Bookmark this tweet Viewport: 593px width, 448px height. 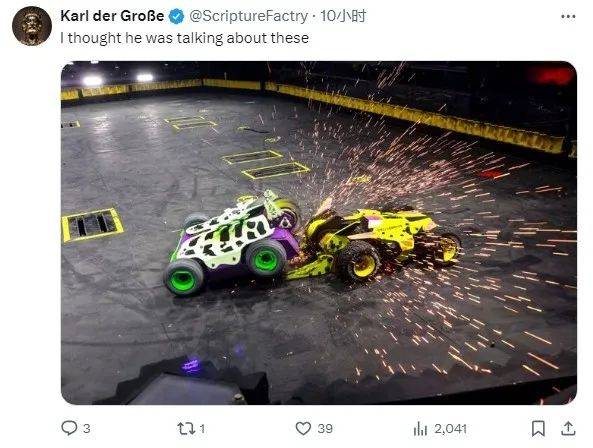point(538,429)
